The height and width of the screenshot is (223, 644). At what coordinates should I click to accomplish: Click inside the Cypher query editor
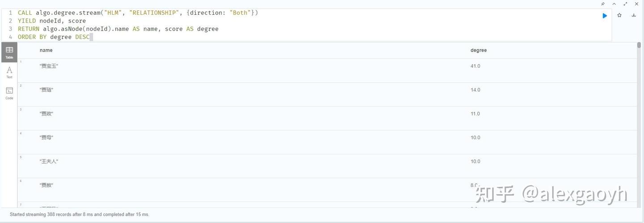[308, 25]
